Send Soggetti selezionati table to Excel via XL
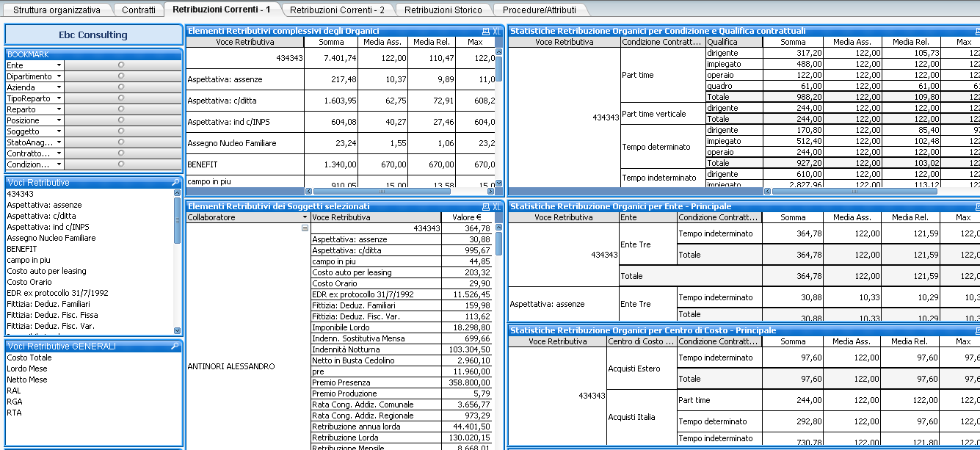 pos(496,207)
